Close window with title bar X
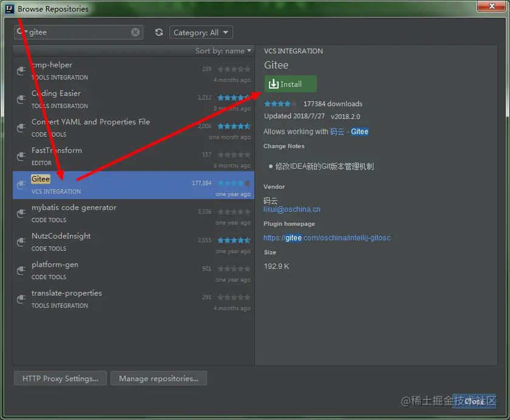Viewport: 510px width, 420px height. tap(492, 6)
